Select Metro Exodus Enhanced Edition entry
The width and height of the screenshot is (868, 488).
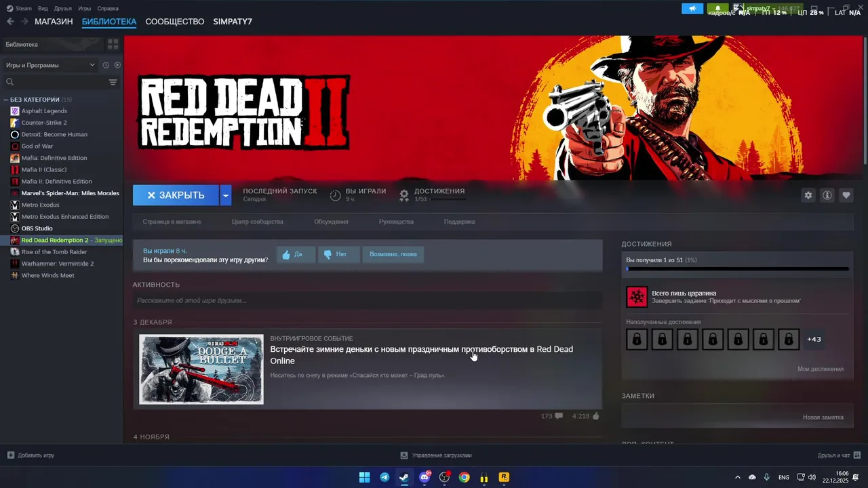tap(65, 217)
